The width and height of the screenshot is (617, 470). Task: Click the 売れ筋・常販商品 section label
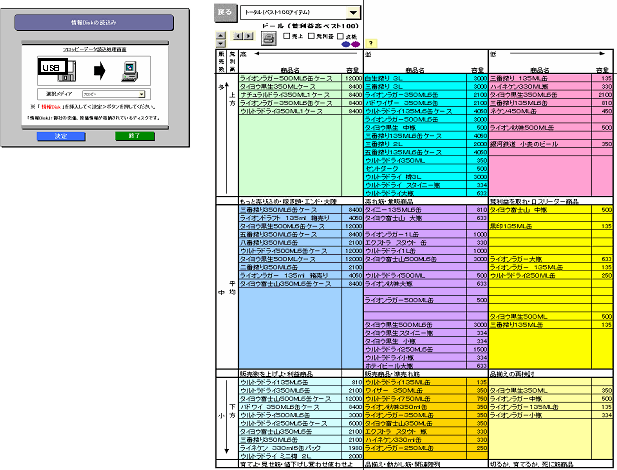click(x=389, y=201)
